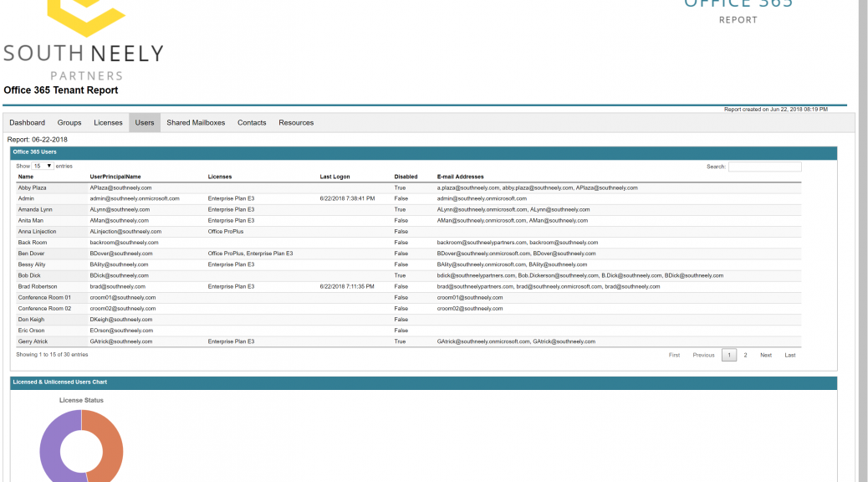This screenshot has height=482, width=868.
Task: Select admin@southneely.onmicrosoft.com principal name
Action: 135,198
